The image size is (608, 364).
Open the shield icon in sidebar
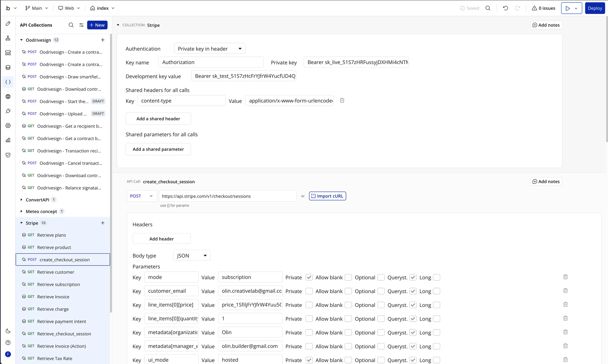tap(8, 155)
